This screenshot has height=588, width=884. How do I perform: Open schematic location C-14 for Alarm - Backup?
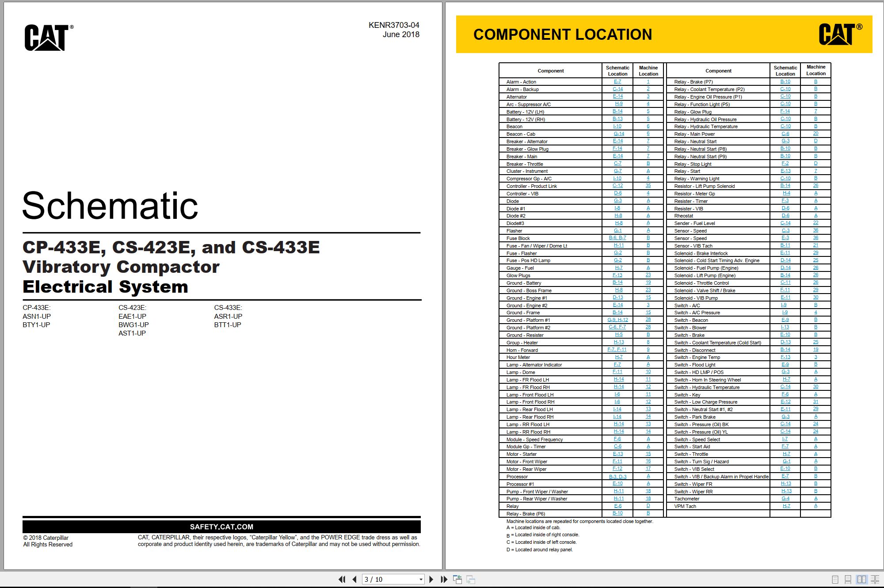(x=617, y=89)
